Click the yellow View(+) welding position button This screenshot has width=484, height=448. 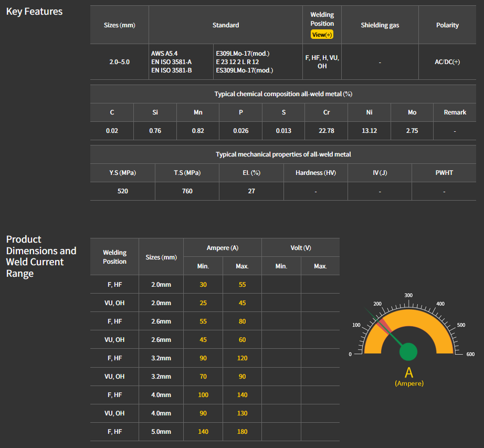[x=322, y=35]
